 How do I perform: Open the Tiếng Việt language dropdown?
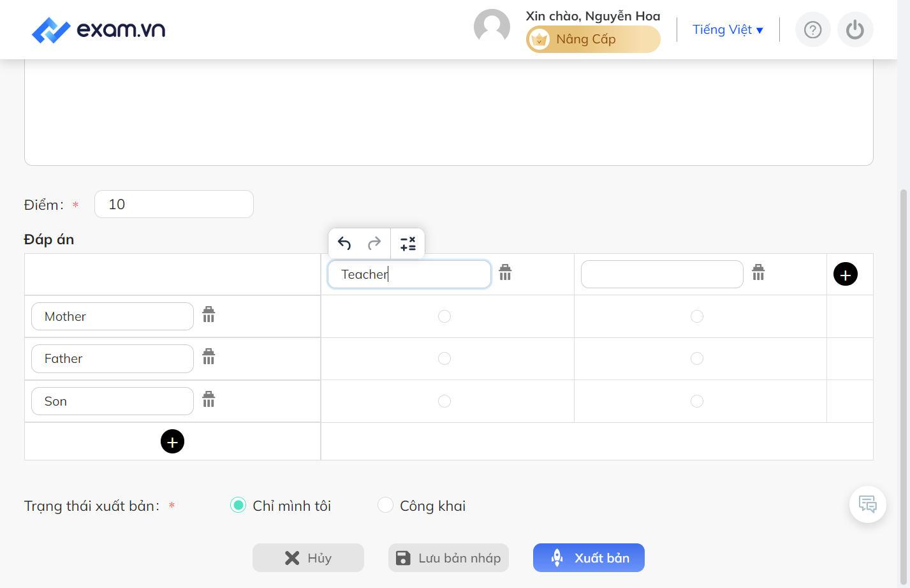coord(728,30)
